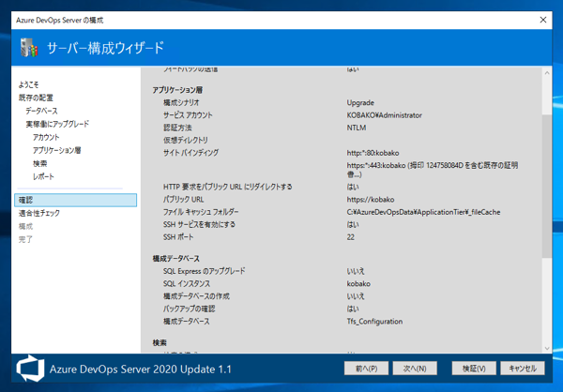The image size is (563, 392).
Task: Click the Tfs_Configuration database value
Action: coord(374,322)
